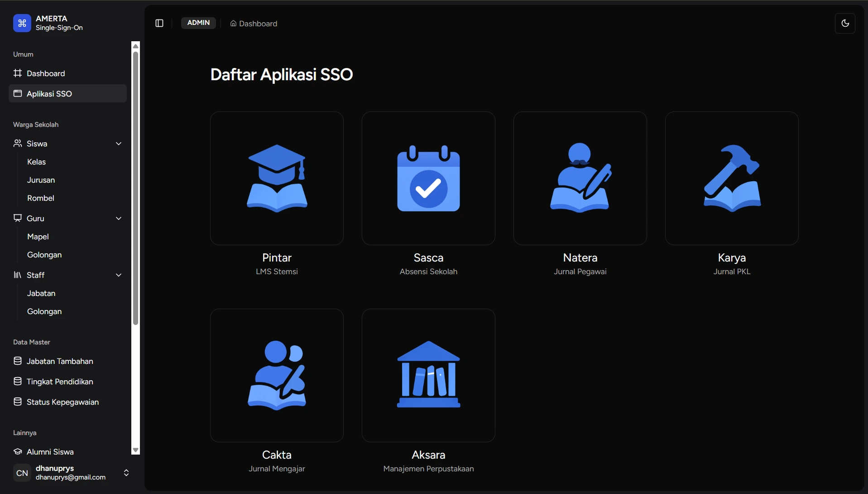Toggle the Siswa section open
Screen dimensions: 868x494
tap(119, 144)
